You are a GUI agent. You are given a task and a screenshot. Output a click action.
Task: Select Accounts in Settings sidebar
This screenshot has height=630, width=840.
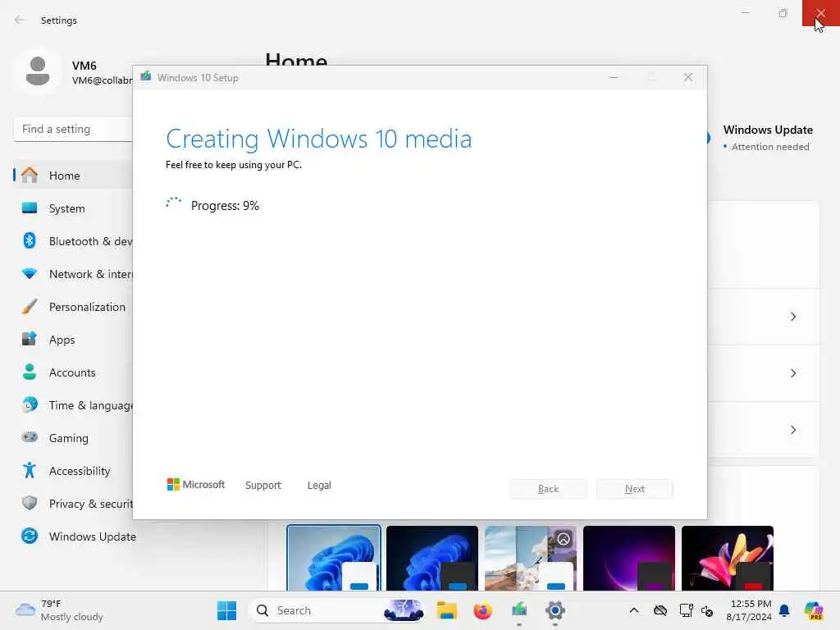point(73,372)
